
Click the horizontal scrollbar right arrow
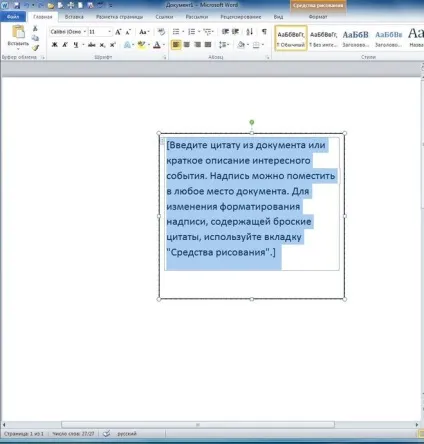point(417,425)
